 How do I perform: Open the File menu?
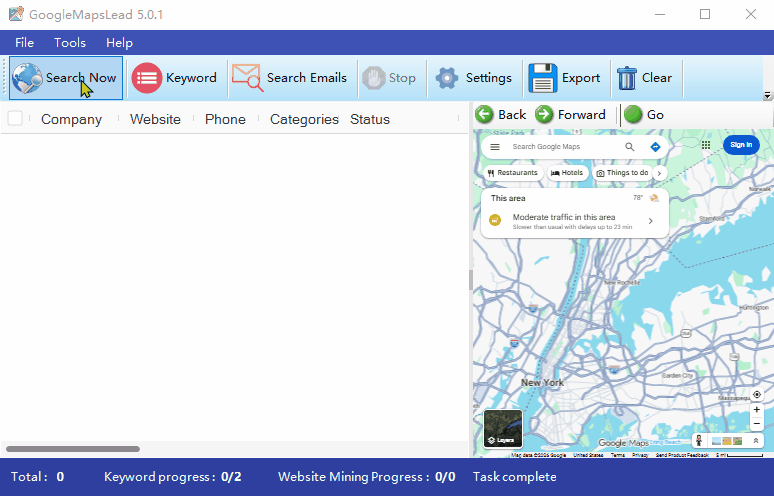pos(24,43)
